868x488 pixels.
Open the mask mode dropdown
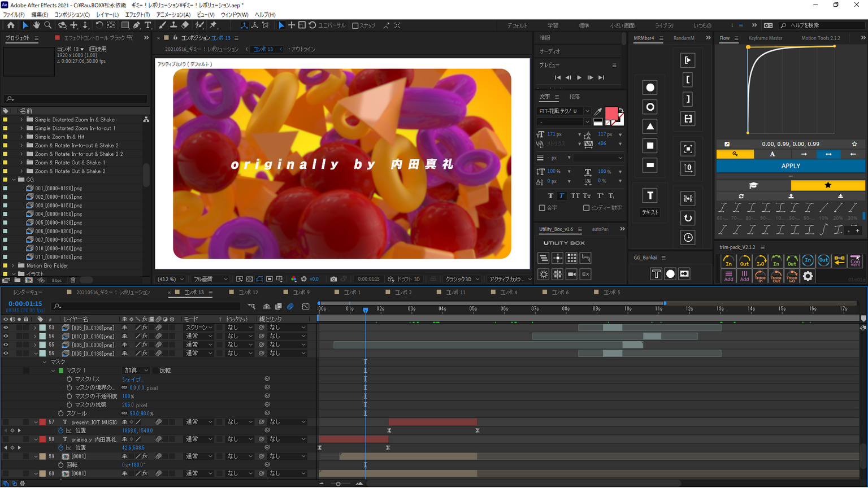coord(136,371)
